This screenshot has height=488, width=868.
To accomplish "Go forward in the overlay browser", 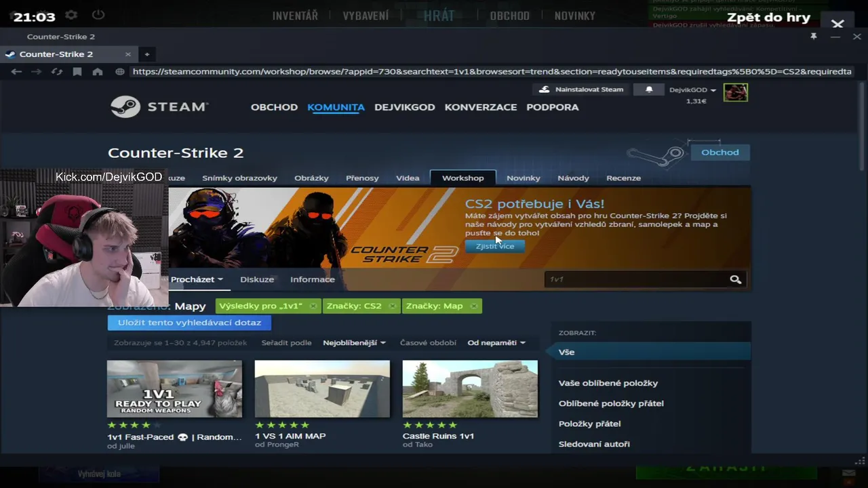I will point(37,71).
